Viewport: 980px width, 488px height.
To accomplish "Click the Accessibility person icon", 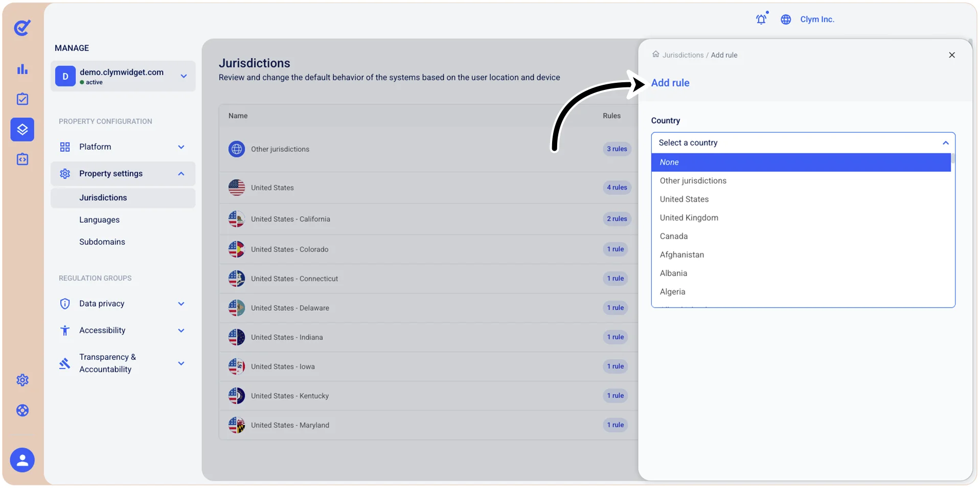I will tap(65, 331).
